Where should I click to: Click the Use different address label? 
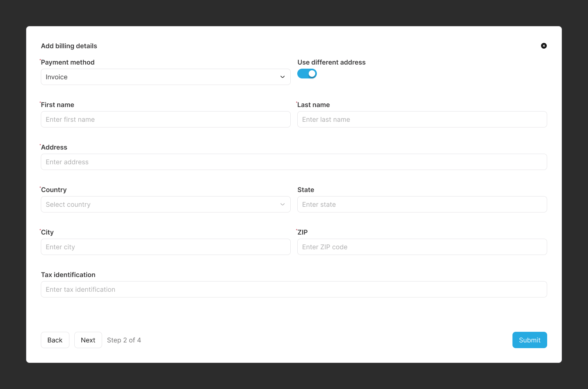pyautogui.click(x=331, y=62)
